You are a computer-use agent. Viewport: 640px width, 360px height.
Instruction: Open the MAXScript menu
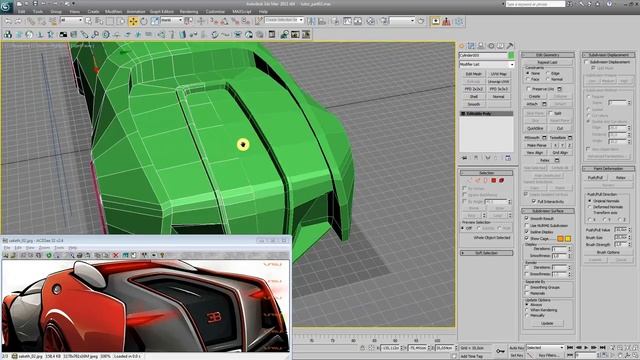[242, 11]
